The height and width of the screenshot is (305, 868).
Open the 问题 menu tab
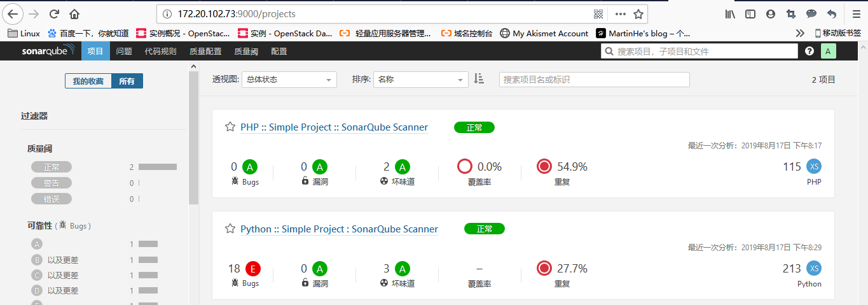pyautogui.click(x=124, y=52)
